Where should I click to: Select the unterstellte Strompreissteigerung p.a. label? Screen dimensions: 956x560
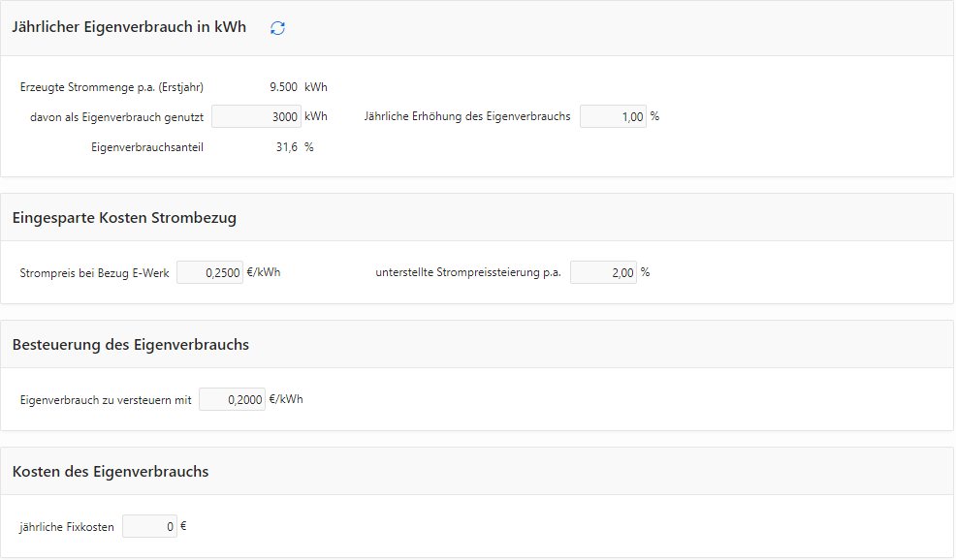(x=468, y=272)
